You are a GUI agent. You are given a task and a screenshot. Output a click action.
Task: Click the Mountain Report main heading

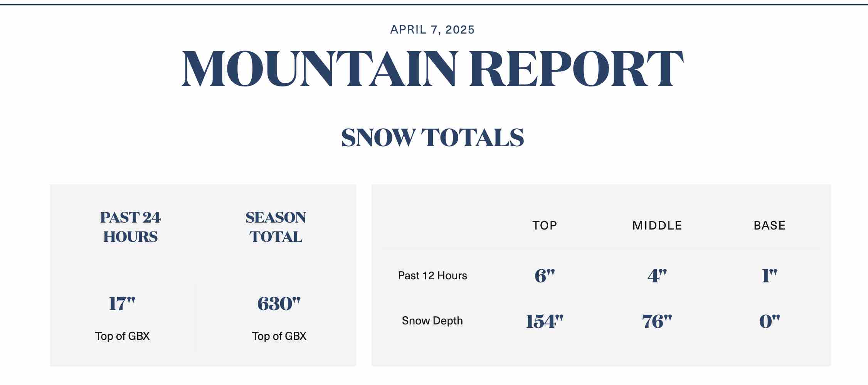(x=432, y=69)
